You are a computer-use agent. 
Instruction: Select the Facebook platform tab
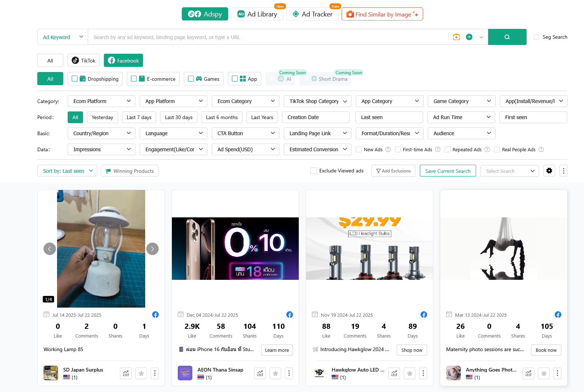coord(123,60)
